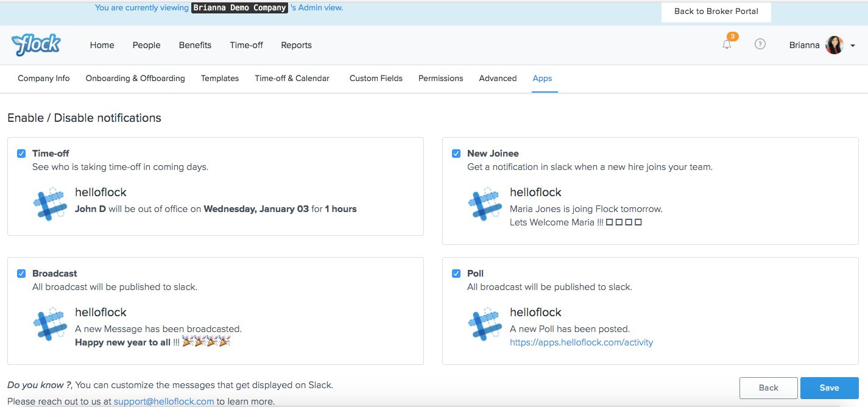Screen dimensions: 868x407
Task: Disable the Broadcast notification checkbox
Action: click(21, 274)
